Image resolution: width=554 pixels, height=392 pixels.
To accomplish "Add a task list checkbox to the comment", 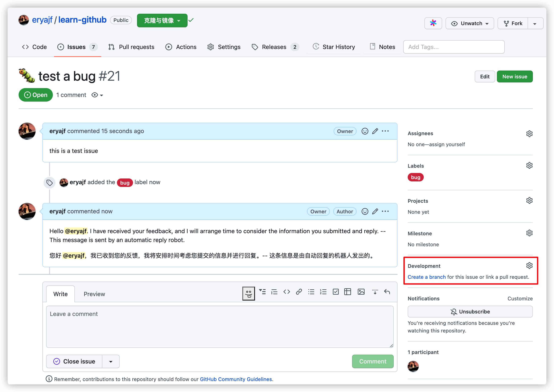I will [x=336, y=292].
